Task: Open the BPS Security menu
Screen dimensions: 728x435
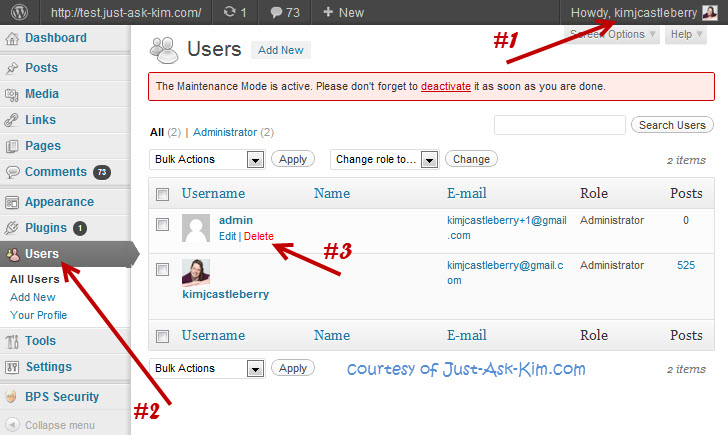Action: pyautogui.click(x=62, y=397)
